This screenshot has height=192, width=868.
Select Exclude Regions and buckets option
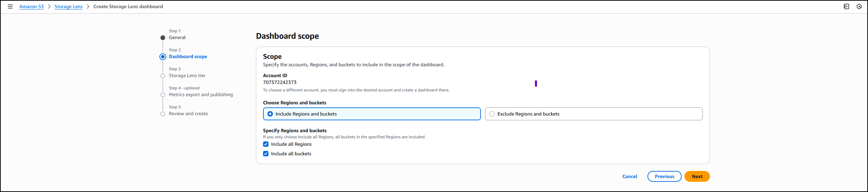[492, 114]
